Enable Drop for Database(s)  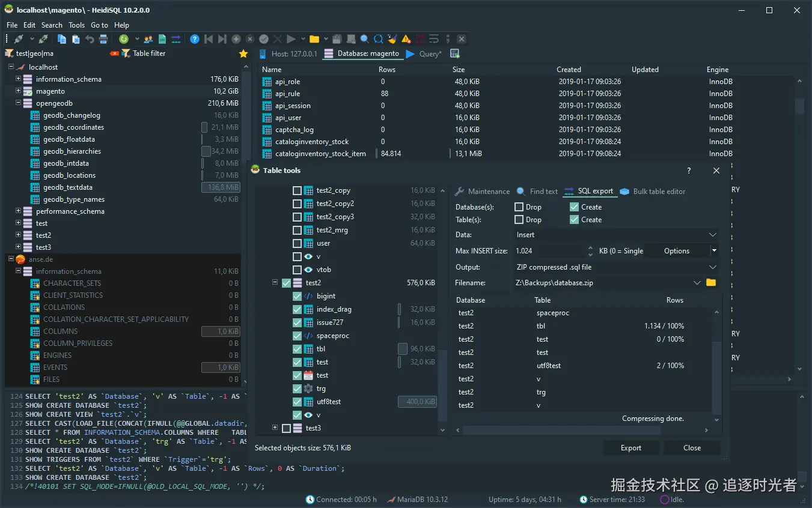(519, 207)
